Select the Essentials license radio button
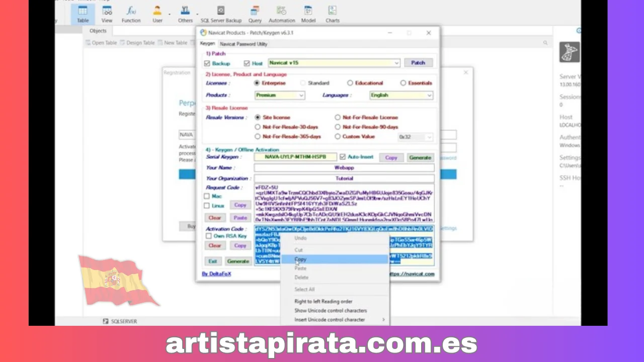This screenshot has height=362, width=644. (403, 83)
